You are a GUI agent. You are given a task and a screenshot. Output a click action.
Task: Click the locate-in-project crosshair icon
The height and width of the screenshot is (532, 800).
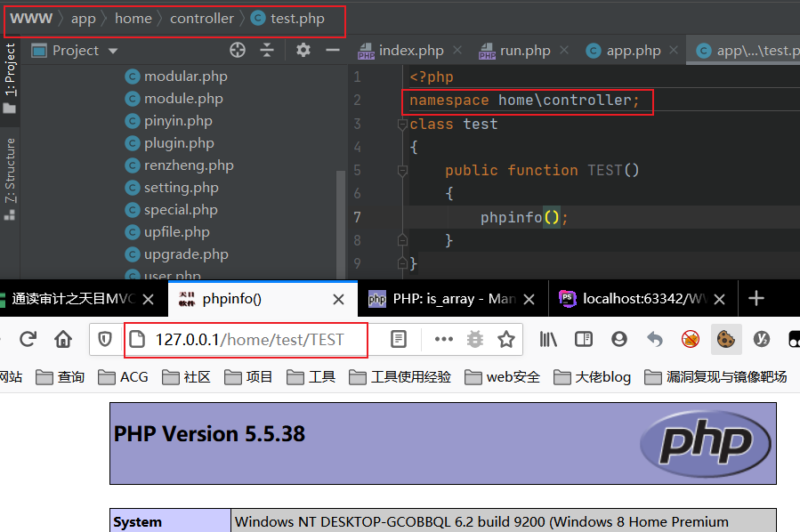(238, 50)
